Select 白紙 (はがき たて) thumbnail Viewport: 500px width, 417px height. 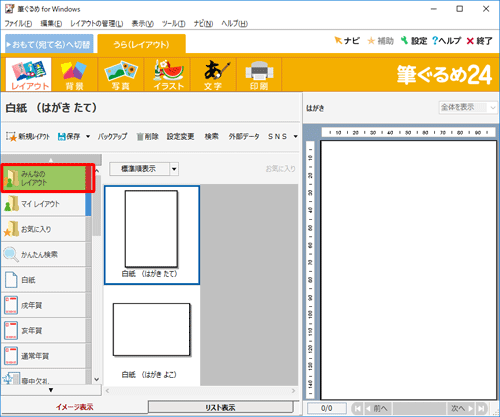(152, 235)
